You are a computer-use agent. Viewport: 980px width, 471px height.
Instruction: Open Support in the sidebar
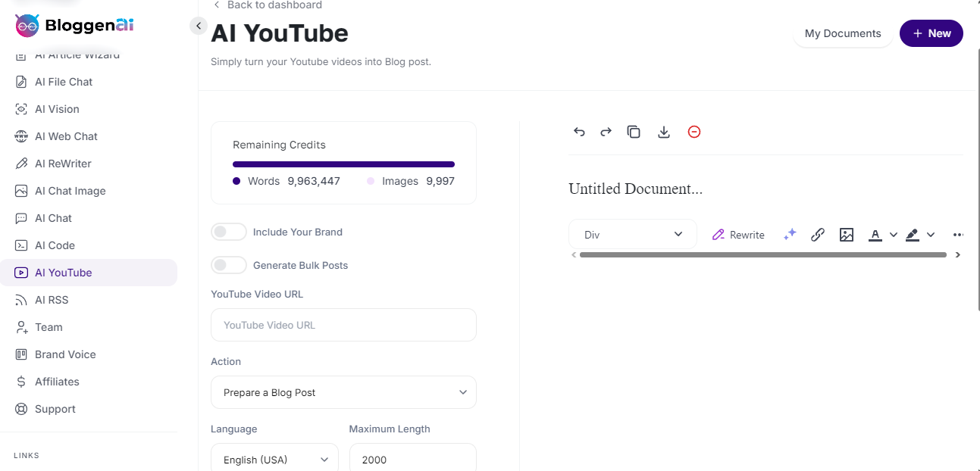[89, 409]
